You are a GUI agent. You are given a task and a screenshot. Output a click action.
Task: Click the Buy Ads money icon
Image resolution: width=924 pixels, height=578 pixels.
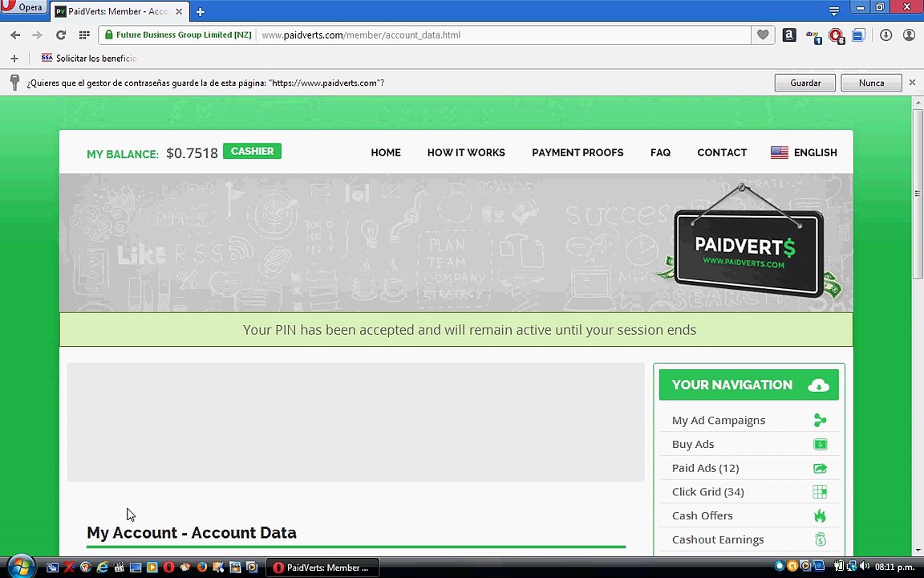tap(820, 444)
